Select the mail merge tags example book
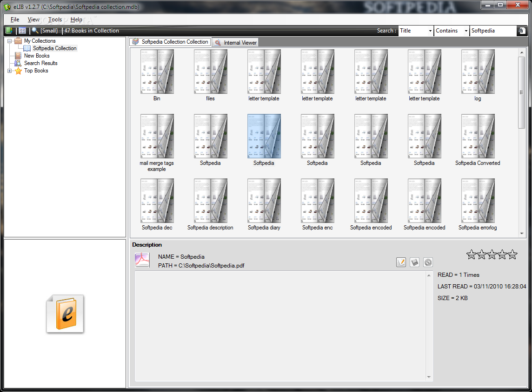The width and height of the screenshot is (532, 392). pyautogui.click(x=157, y=143)
